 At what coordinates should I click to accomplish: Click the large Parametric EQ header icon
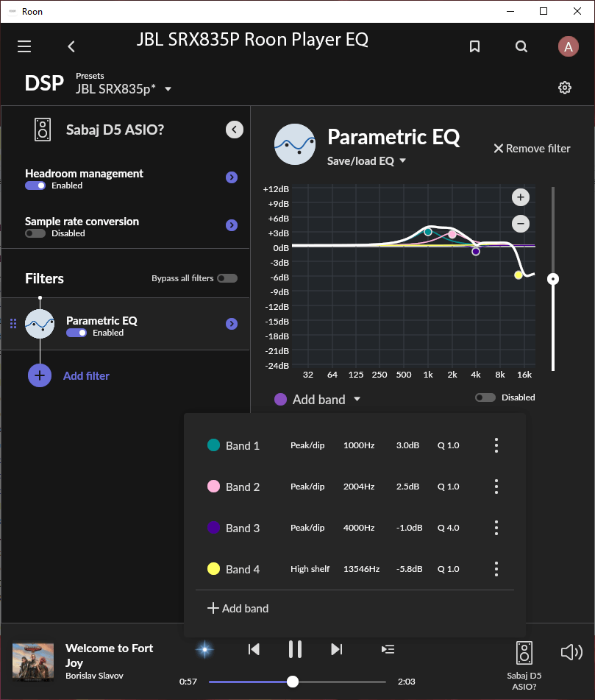(x=295, y=144)
